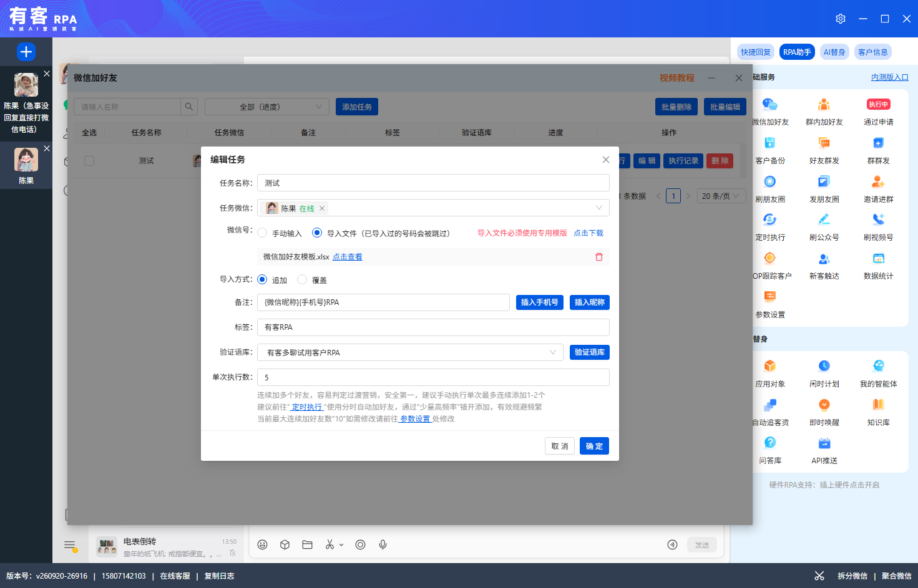Click 拆分微信 in the status bar
Screen dimensions: 918x588
coord(852,576)
